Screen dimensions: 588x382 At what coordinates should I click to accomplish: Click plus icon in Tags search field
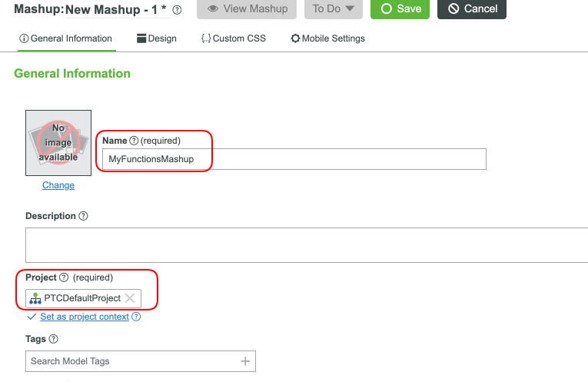pos(245,361)
